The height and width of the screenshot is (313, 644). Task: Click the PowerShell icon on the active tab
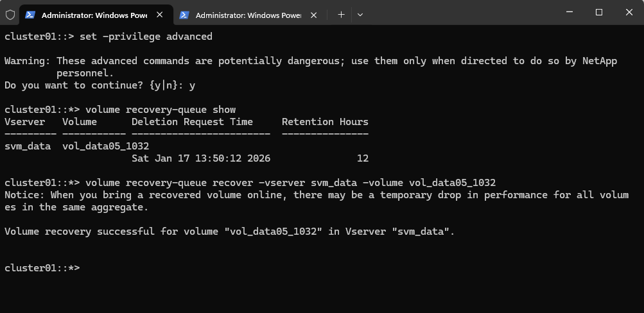coord(30,15)
